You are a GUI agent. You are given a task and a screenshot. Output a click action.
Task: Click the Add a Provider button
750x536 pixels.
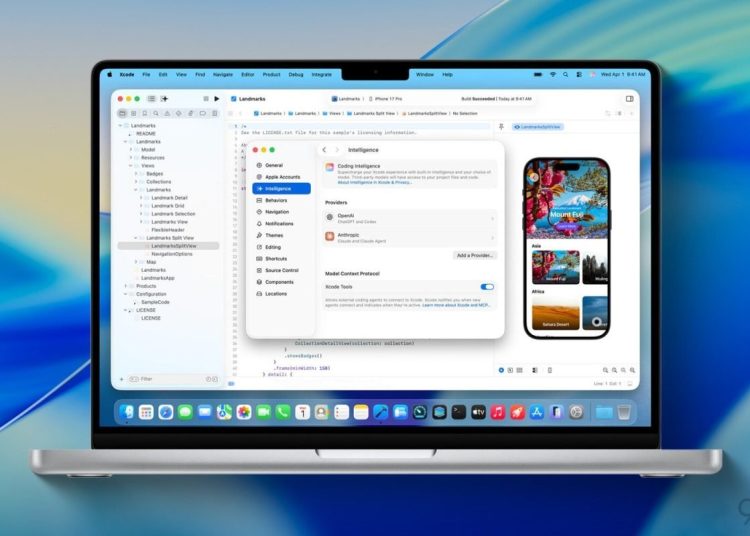click(475, 255)
